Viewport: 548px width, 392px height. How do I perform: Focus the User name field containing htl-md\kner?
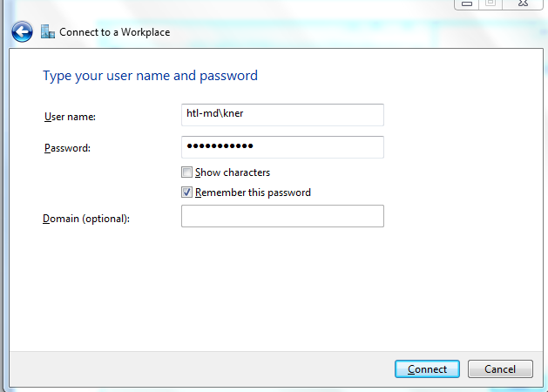point(282,115)
